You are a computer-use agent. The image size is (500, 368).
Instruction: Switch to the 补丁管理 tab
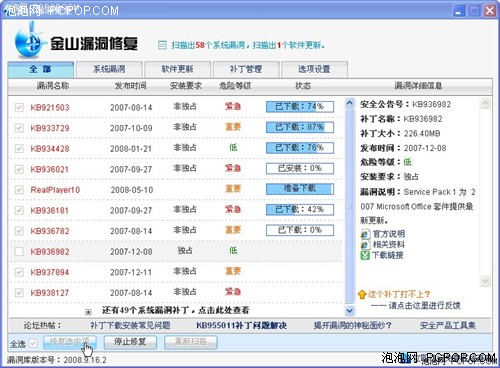tap(246, 69)
